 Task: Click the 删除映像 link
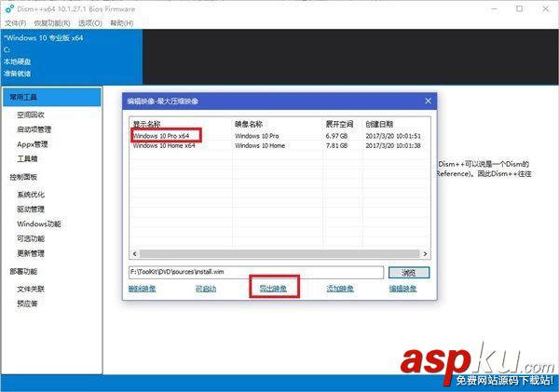point(143,289)
